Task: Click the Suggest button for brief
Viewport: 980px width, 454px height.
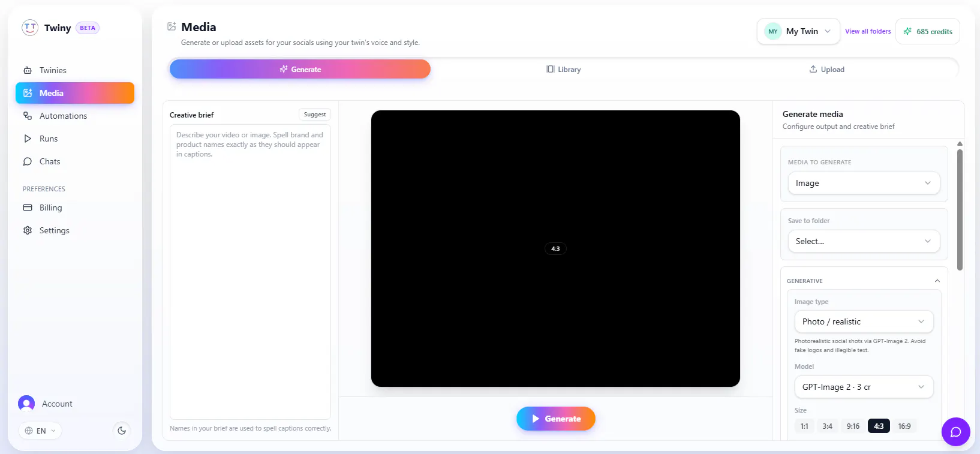Action: [x=315, y=114]
